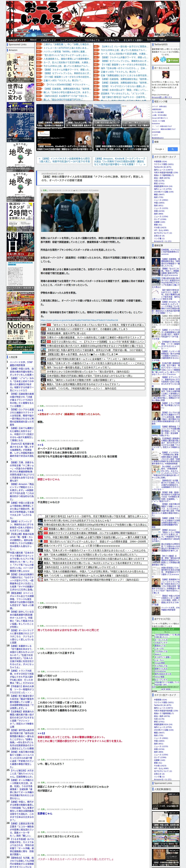Open the ワロタあんてな nav tab
186x868 pixels.
(92, 40)
